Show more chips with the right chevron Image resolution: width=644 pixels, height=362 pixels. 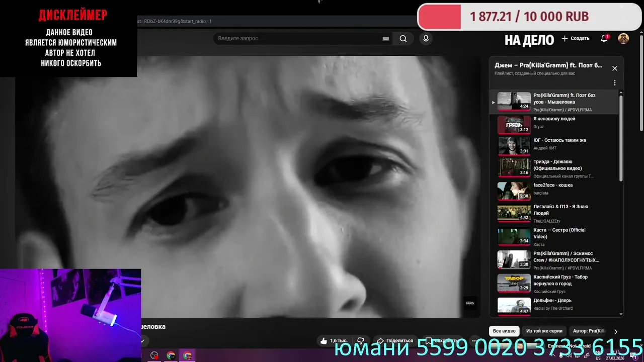615,332
